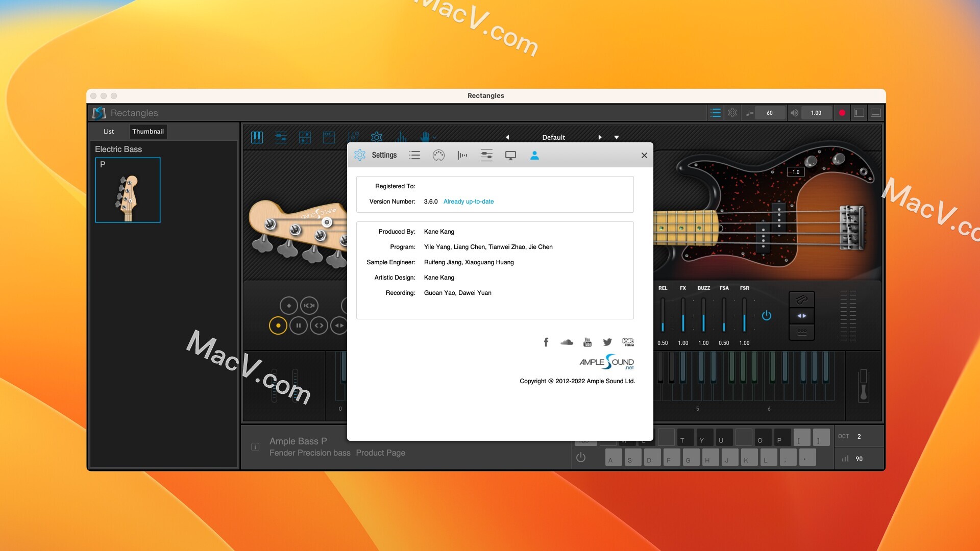This screenshot has width=980, height=551.
Task: Click the angle brackets circular button
Action: (x=319, y=325)
